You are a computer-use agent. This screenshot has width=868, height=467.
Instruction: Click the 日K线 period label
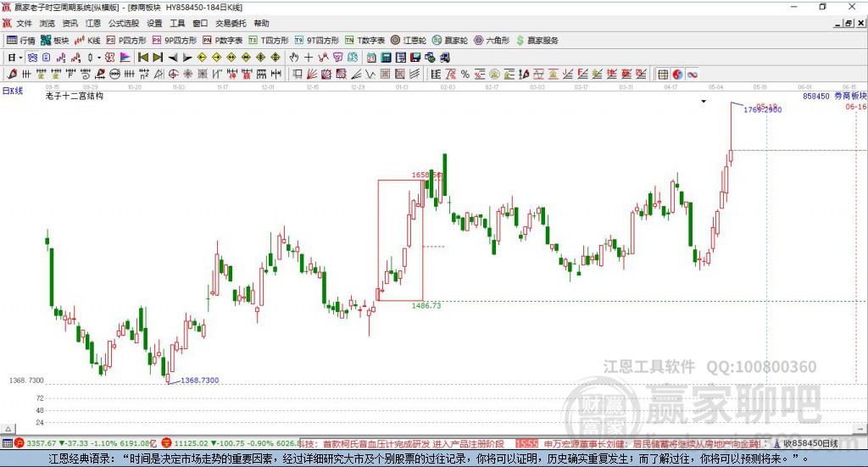[x=13, y=91]
